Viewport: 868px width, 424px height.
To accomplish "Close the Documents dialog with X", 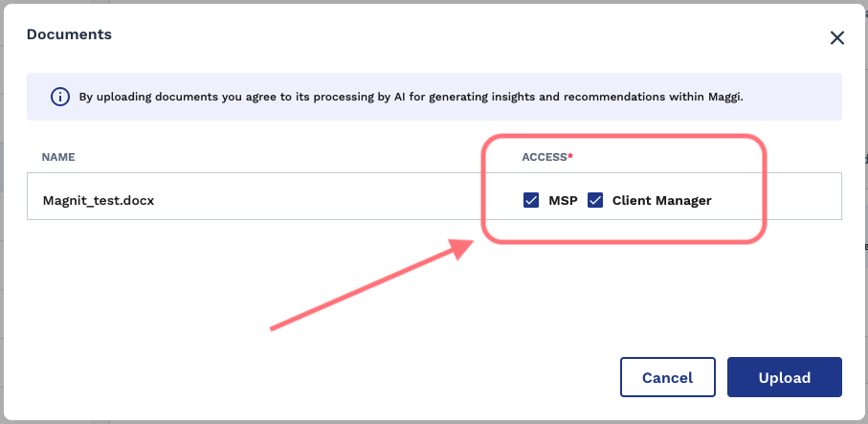I will [x=837, y=37].
